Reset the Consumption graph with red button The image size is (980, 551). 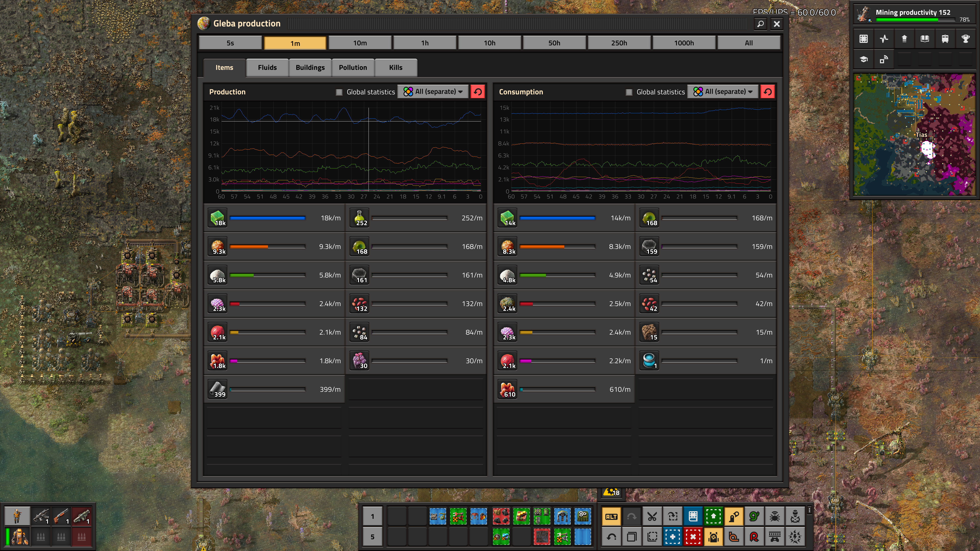tap(768, 92)
